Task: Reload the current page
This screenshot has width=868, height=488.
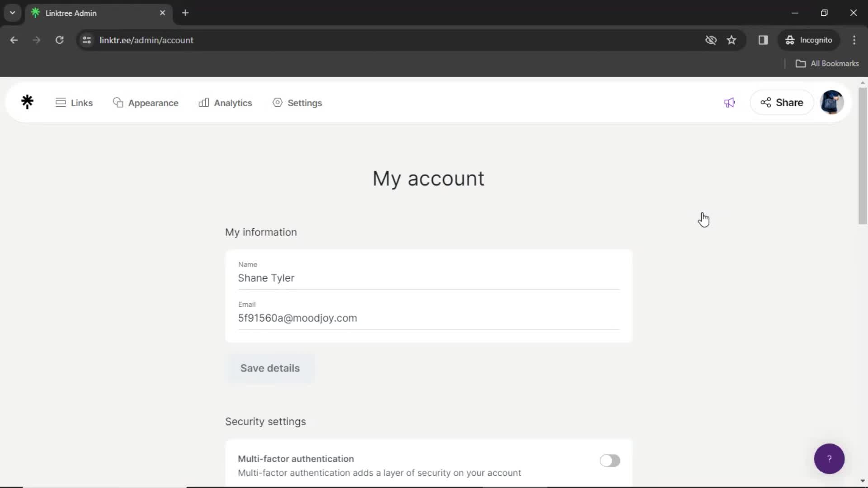Action: click(59, 40)
